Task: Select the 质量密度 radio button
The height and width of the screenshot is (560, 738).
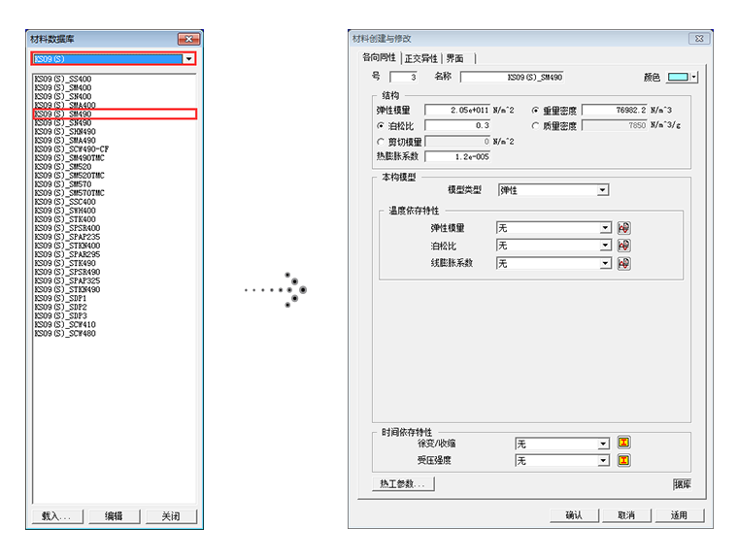Action: [535, 125]
